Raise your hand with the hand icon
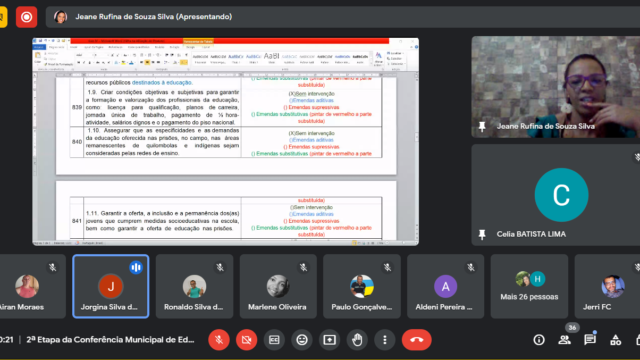Screen dimensions: 640x360 pyautogui.click(x=357, y=340)
